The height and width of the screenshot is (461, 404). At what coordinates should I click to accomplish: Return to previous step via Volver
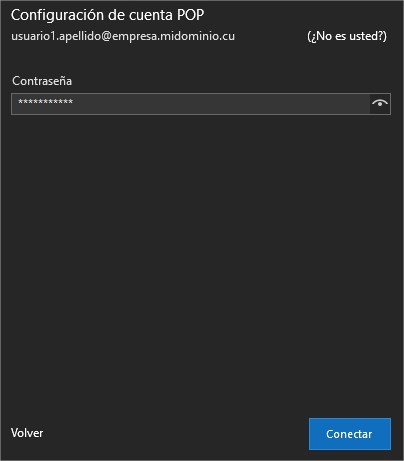27,433
